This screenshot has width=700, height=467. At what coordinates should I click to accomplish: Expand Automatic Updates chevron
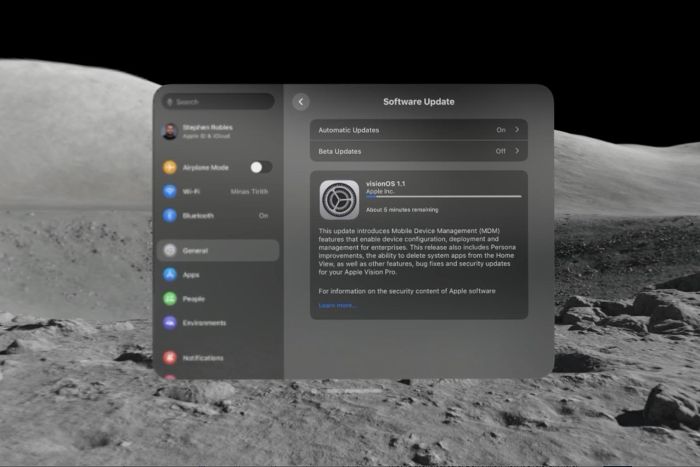[517, 130]
